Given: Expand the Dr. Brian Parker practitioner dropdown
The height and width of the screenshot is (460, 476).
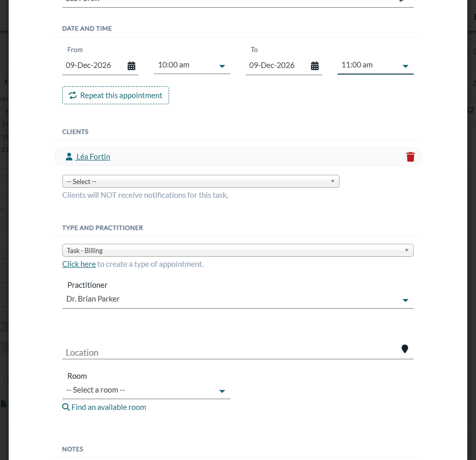Looking at the screenshot, I should coord(237,300).
